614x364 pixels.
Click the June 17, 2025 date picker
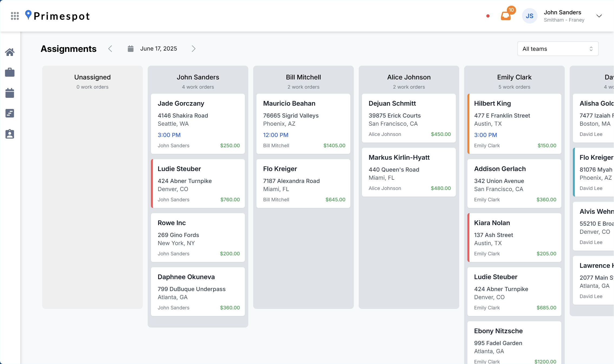[159, 49]
